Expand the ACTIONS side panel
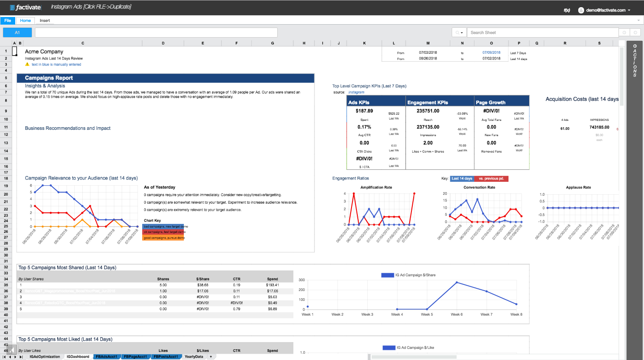This screenshot has width=644, height=360. [635, 61]
